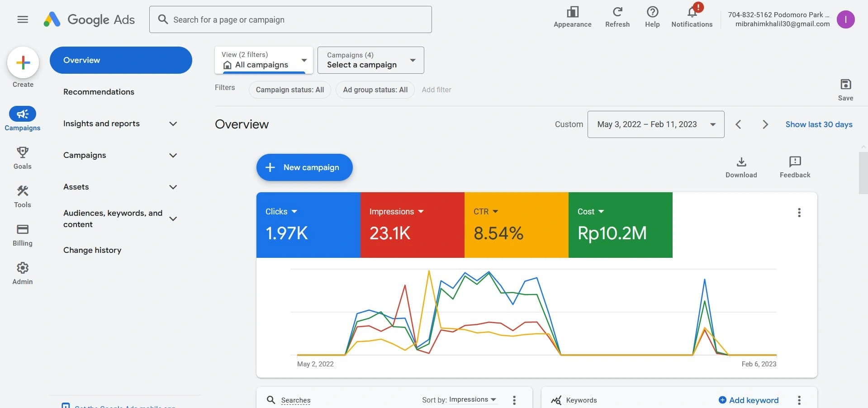Click Show last 30 days link
This screenshot has height=408, width=868.
click(819, 124)
